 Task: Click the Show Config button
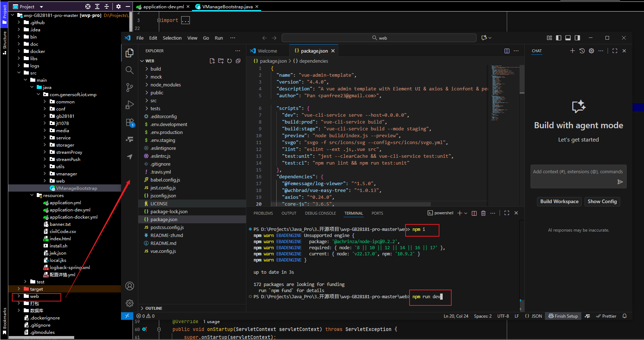(602, 202)
